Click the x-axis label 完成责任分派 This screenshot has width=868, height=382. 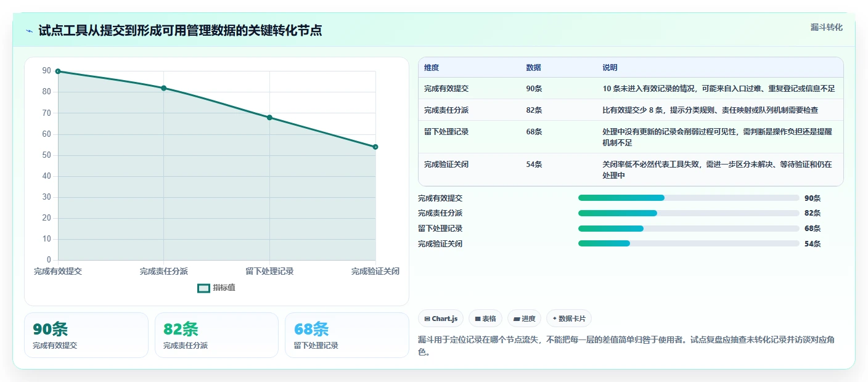[x=164, y=272]
